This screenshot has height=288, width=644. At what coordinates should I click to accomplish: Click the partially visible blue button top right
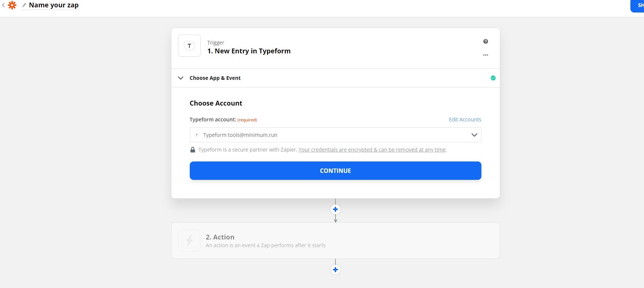(x=637, y=6)
